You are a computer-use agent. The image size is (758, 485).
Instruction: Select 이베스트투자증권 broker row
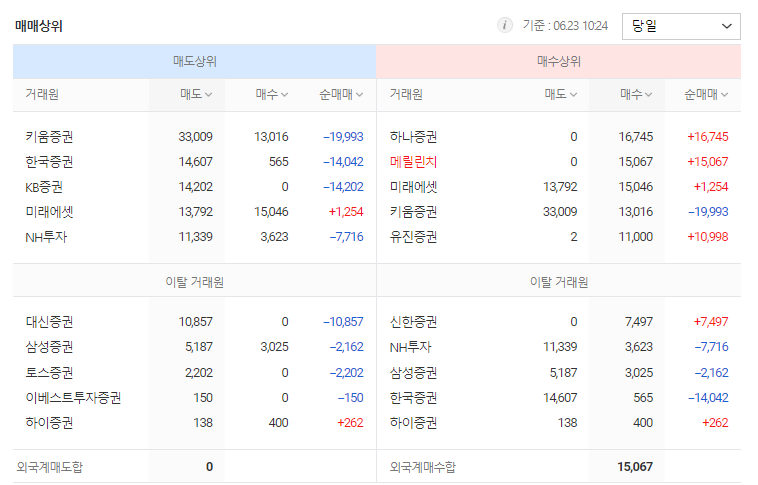[194, 398]
